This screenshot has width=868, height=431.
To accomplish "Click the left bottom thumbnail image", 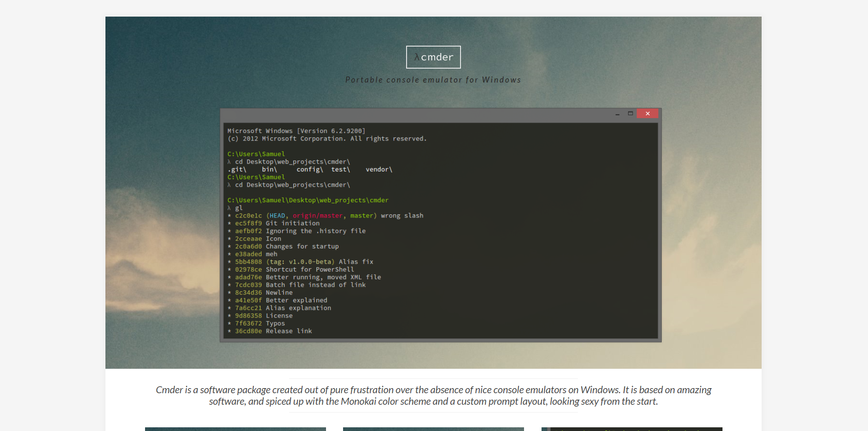I will coord(235,429).
